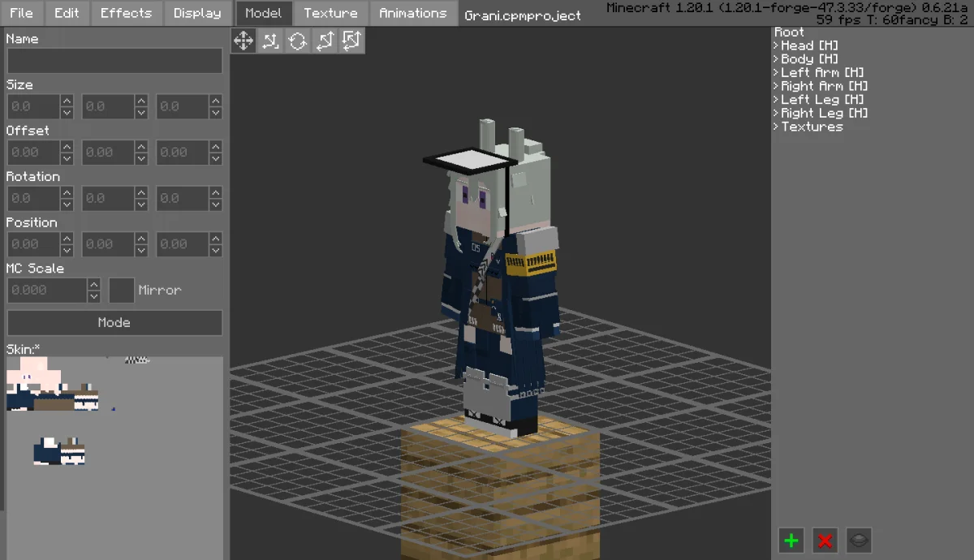Decrease the first Position value with down arrow
Image resolution: width=974 pixels, height=560 pixels.
(x=67, y=250)
